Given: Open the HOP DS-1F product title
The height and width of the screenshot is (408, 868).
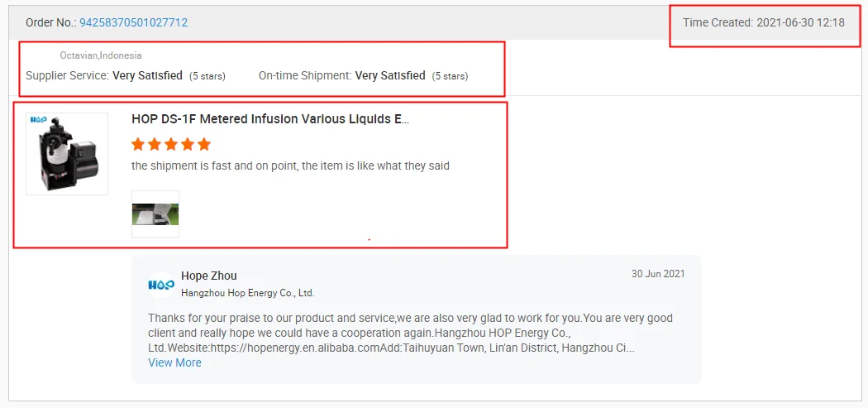Looking at the screenshot, I should (270, 119).
